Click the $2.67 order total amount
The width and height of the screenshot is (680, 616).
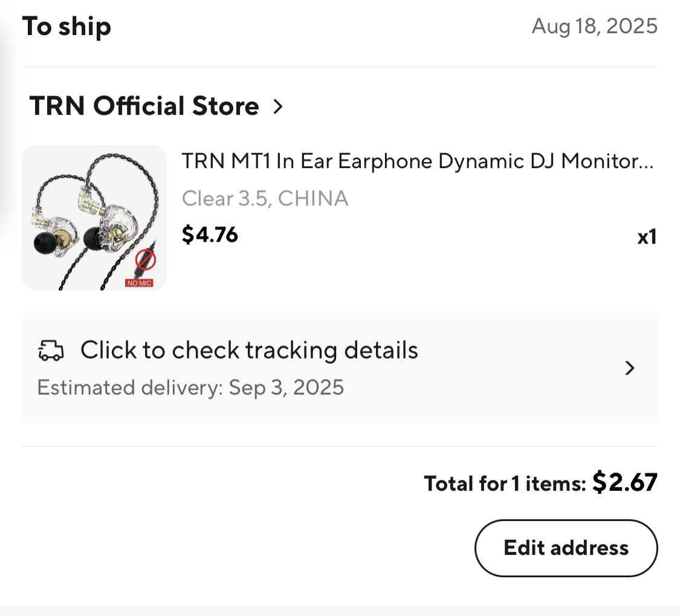(x=624, y=482)
